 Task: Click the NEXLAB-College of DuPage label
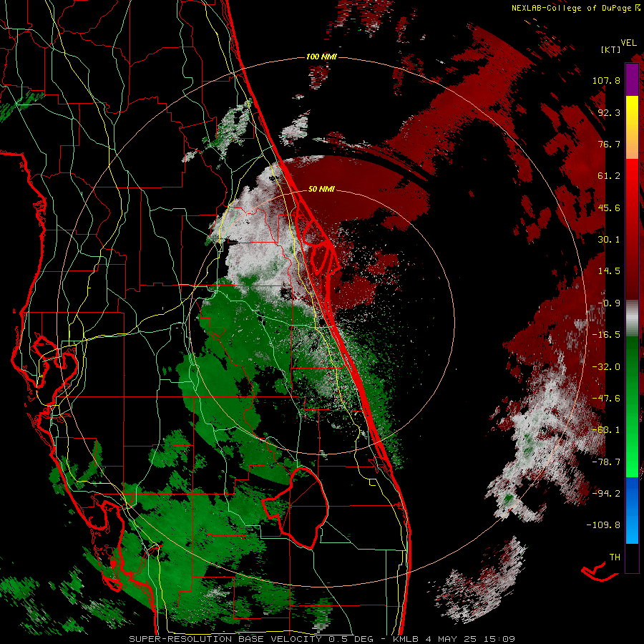(572, 8)
